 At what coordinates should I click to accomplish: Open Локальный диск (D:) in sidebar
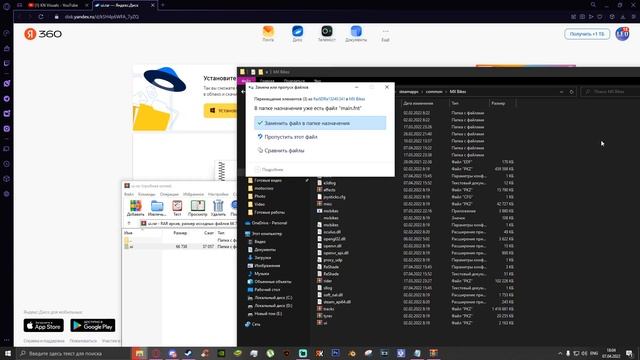(270, 306)
